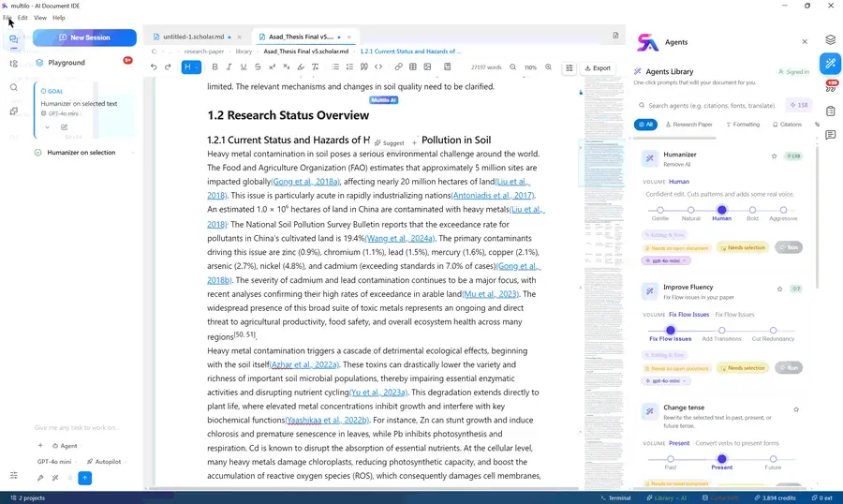Select the highlighter tool icon
Screen dimensions: 843x504
click(x=301, y=67)
